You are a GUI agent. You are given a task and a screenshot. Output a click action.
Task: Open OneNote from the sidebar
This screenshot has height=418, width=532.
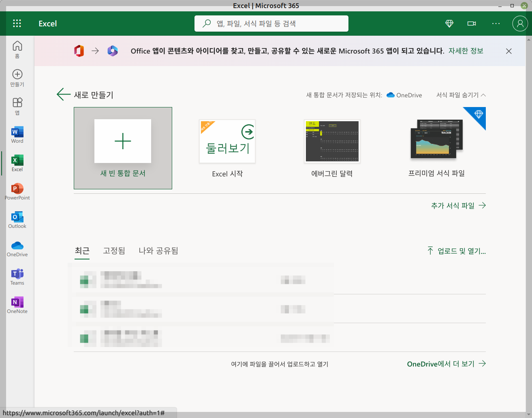pos(17,305)
